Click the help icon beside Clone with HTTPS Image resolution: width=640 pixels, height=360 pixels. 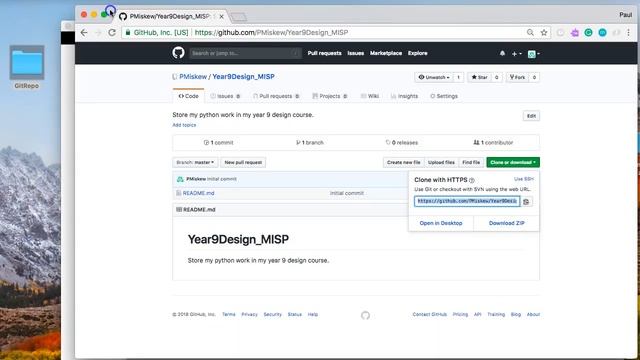click(x=472, y=180)
